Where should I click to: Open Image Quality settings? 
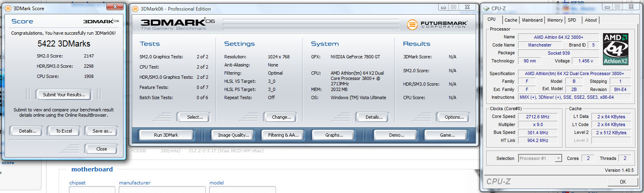(233, 135)
